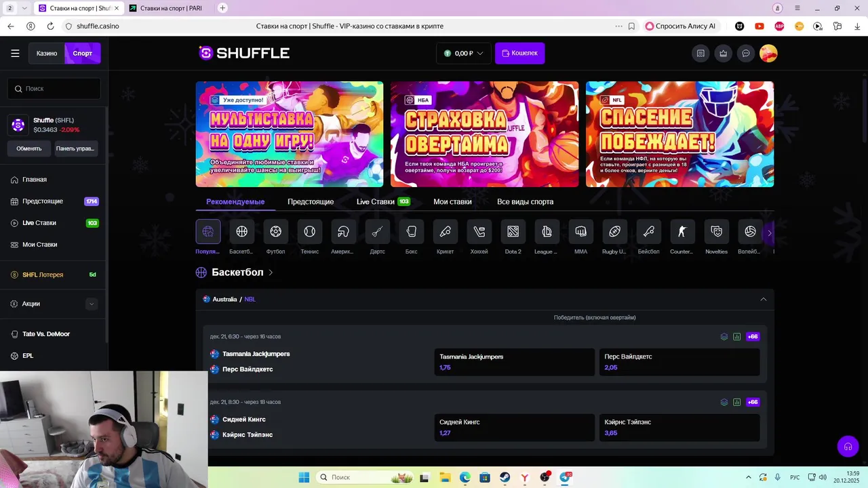This screenshot has width=868, height=488.
Task: Open the Wallet button
Action: pos(519,54)
